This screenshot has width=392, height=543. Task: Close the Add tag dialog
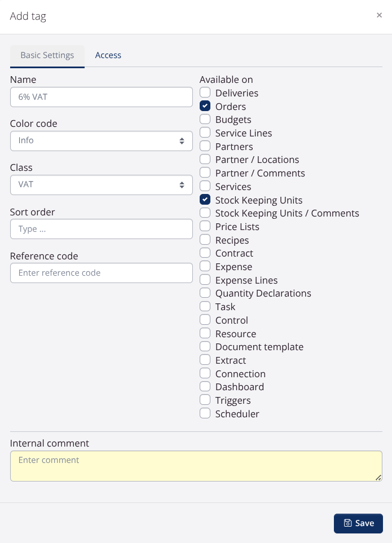379,15
